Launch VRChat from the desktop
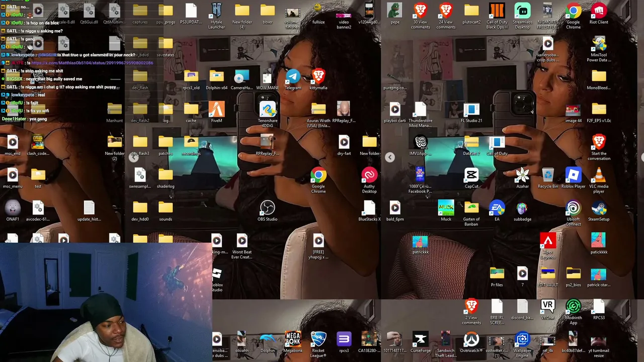 click(547, 309)
